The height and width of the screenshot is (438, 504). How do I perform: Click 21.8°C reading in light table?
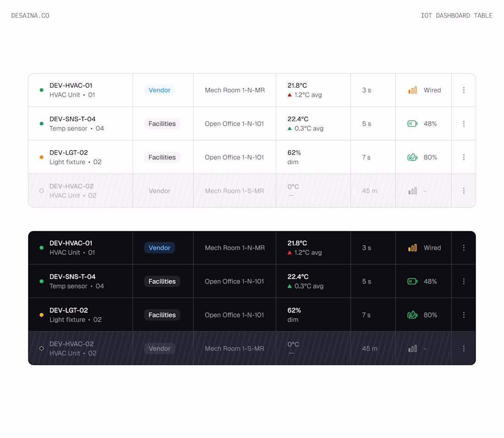pyautogui.click(x=297, y=86)
